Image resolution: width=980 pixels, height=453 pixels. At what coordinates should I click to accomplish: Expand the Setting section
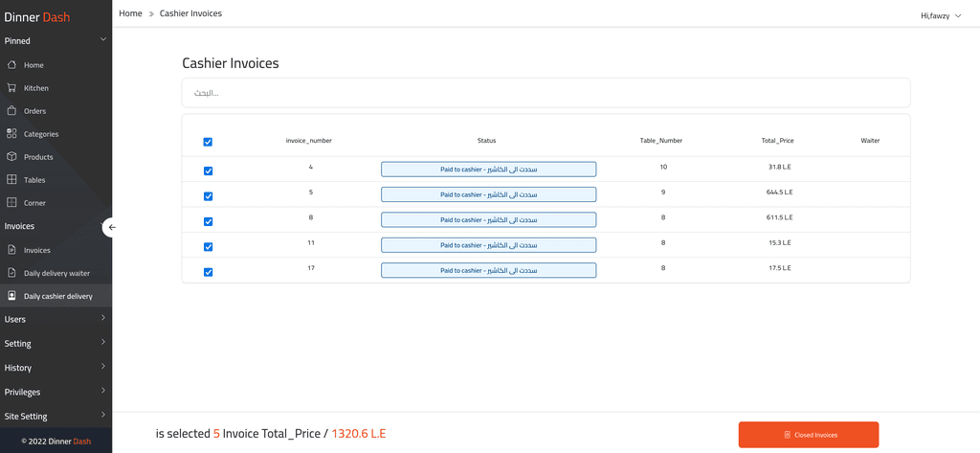pos(56,344)
